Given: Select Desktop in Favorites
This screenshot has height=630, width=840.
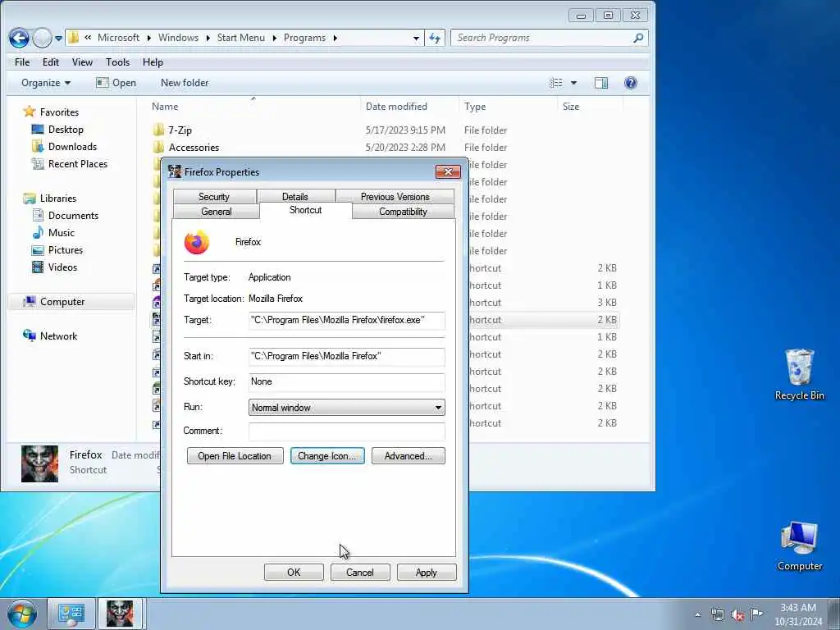Looking at the screenshot, I should point(66,129).
